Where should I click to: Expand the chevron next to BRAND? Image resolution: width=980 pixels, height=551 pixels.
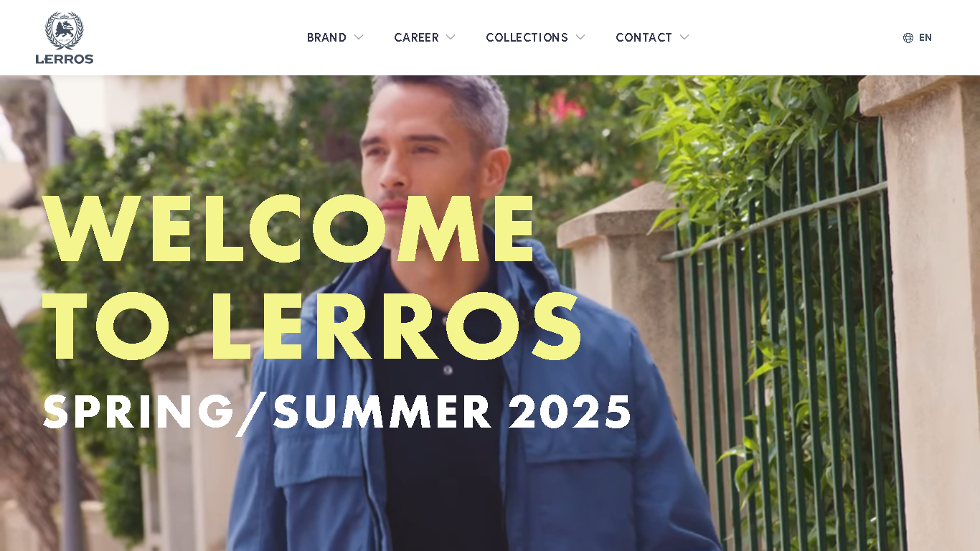pos(359,37)
